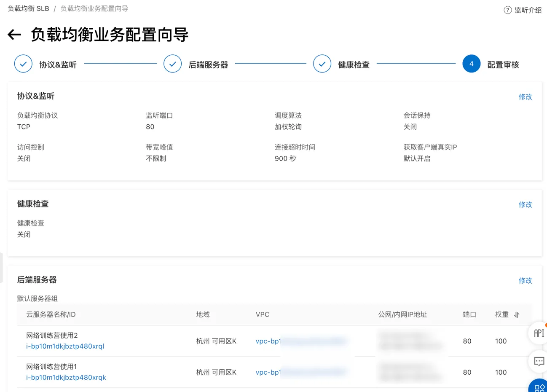
Task: Click the 负载均衡业务配置向导 breadcrumb text
Action: click(94, 8)
